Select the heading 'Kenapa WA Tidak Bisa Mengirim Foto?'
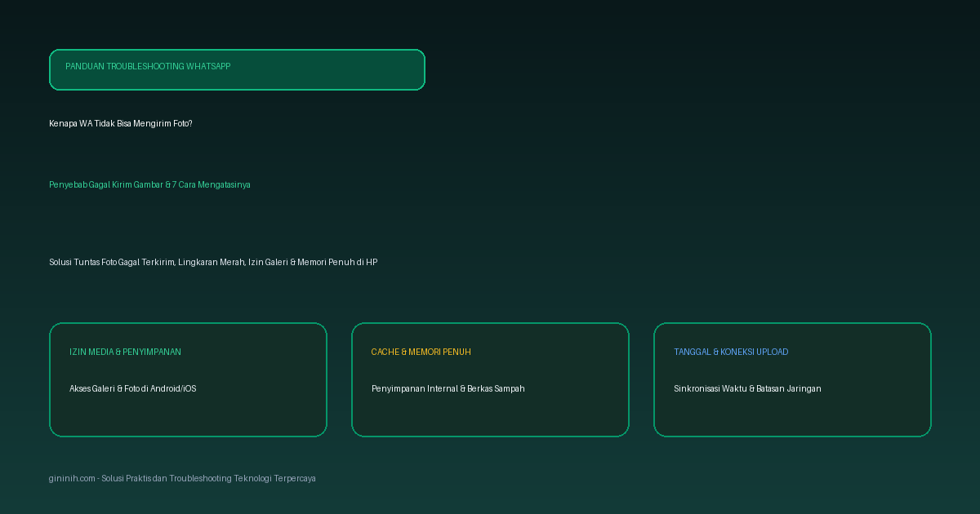Viewport: 980px width, 514px height. click(121, 123)
